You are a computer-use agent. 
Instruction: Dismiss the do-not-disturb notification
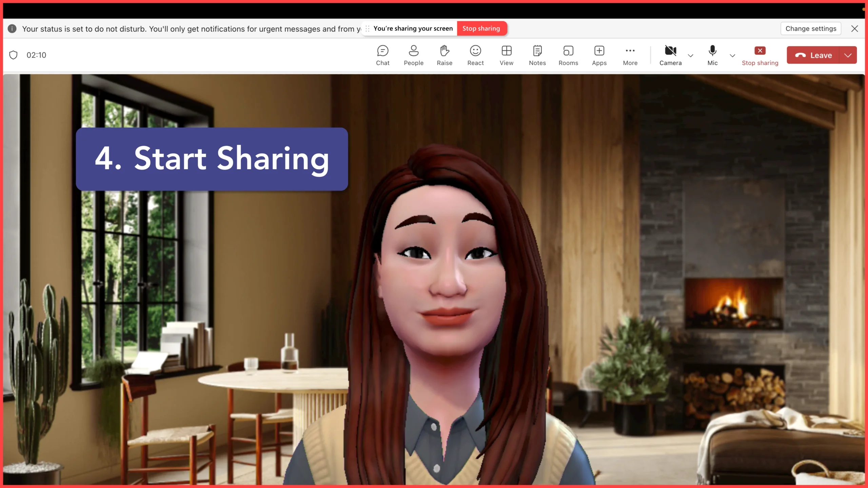(854, 28)
